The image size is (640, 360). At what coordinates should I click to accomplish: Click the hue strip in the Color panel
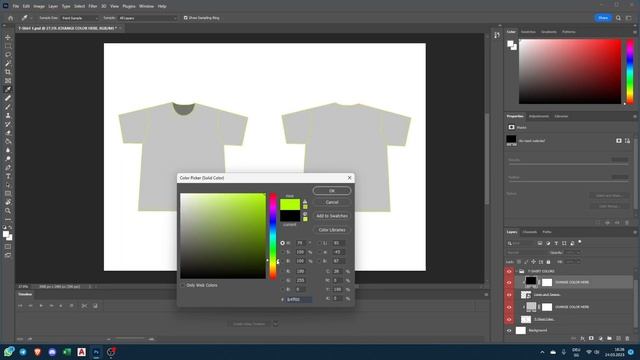[630, 71]
